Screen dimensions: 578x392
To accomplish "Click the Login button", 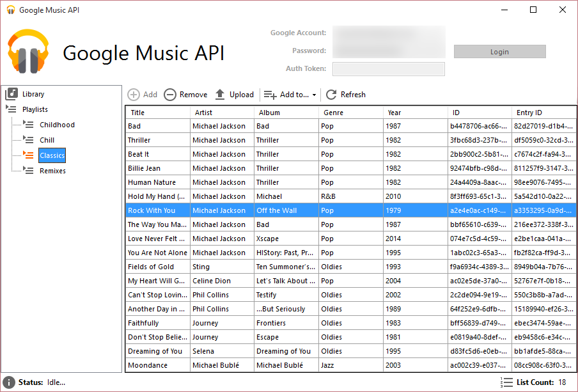I will coord(499,52).
